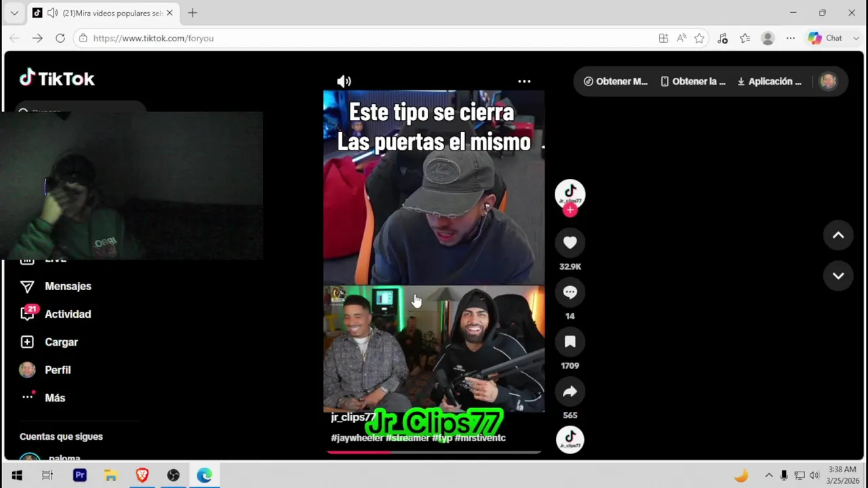868x488 pixels.
Task: Click the Obtener M... coins button
Action: [616, 81]
